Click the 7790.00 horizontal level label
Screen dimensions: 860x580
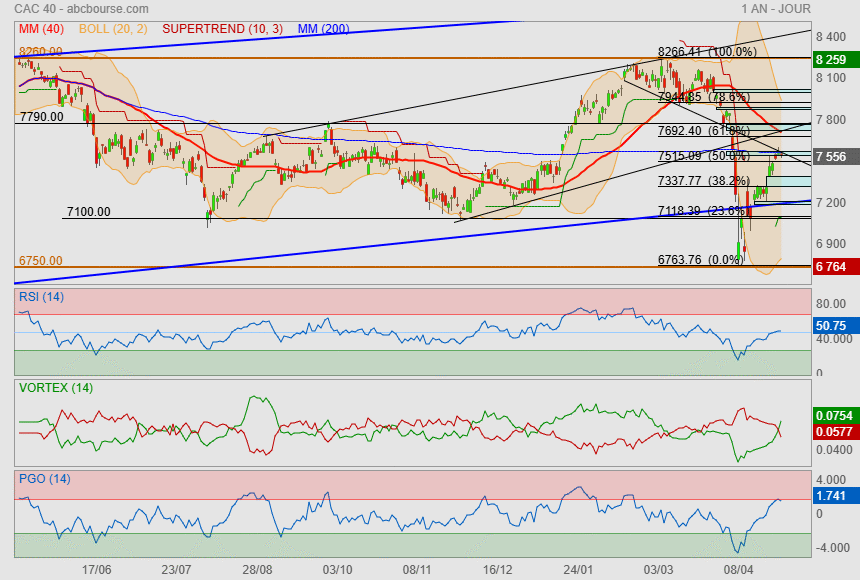tap(42, 116)
